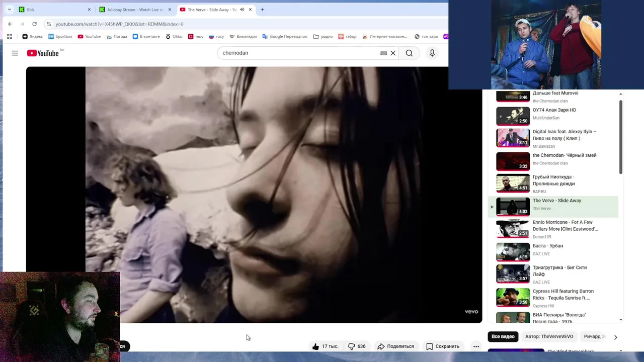The width and height of the screenshot is (644, 362).
Task: Reload the YouTube page
Action: click(34, 24)
